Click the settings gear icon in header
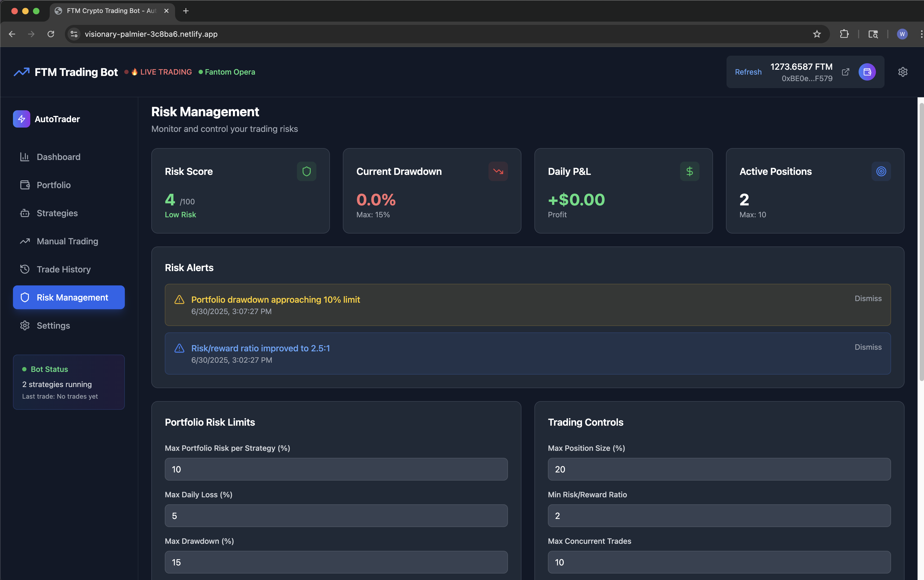The image size is (924, 580). point(903,72)
